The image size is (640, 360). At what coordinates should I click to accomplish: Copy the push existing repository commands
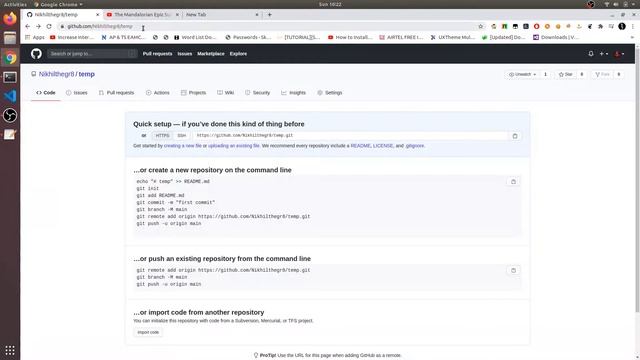(x=513, y=270)
